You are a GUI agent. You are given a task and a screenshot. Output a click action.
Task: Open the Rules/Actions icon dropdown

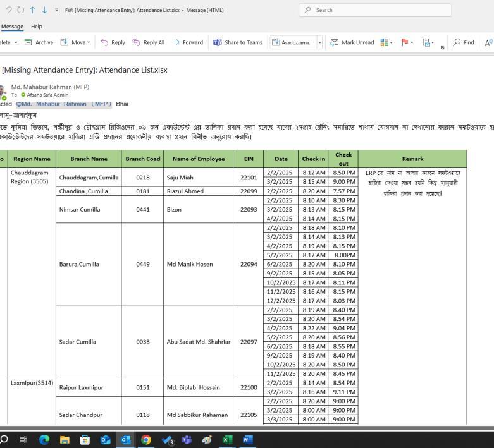[428, 42]
